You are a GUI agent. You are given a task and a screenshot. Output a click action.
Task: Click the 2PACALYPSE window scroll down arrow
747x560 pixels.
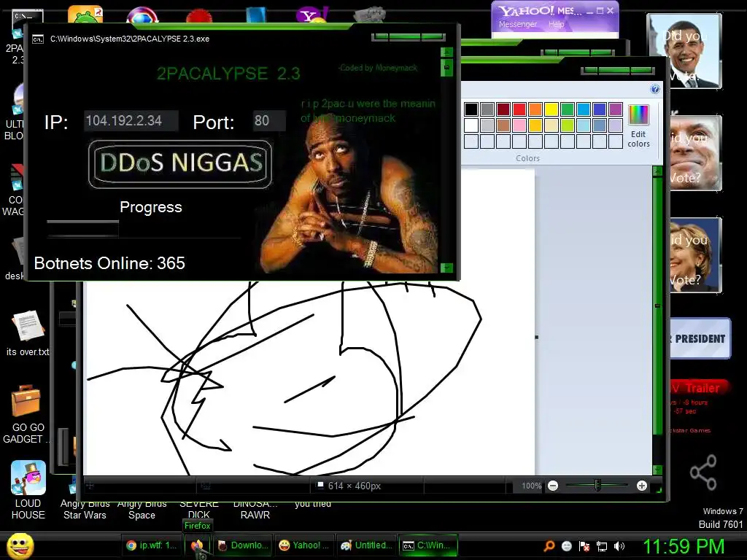(x=446, y=268)
